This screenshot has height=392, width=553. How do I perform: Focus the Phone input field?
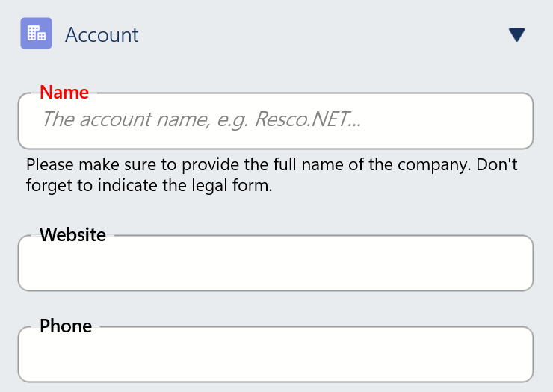pos(275,355)
